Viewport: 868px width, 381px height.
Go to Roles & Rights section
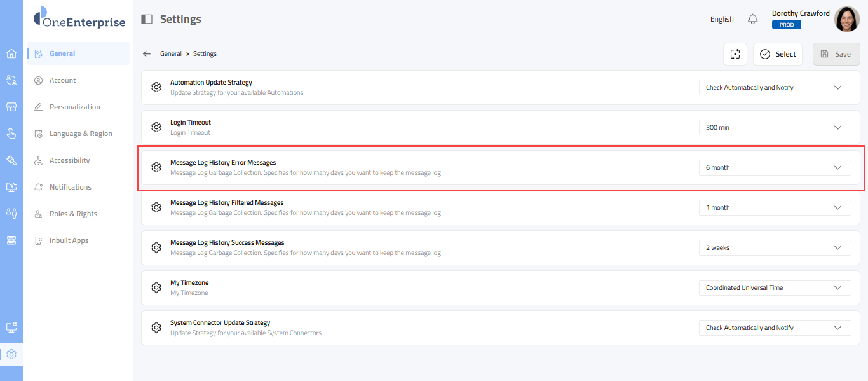[73, 214]
